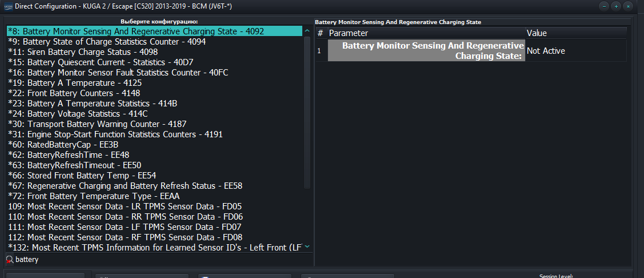This screenshot has height=278, width=644.
Task: Maximize the window with the plus button
Action: click(x=616, y=6)
